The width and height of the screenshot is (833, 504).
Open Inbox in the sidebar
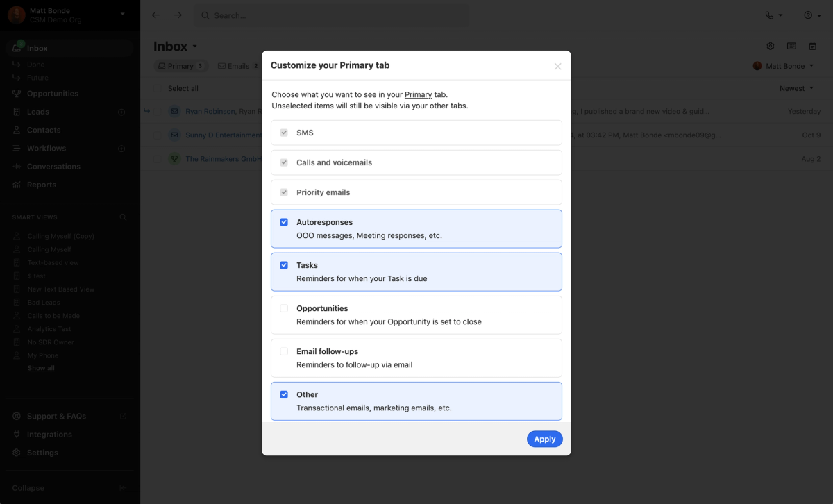[69, 48]
